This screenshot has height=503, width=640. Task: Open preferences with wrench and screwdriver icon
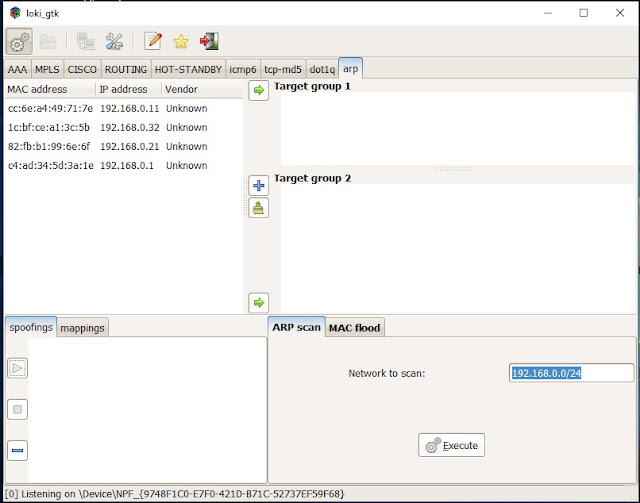tap(115, 41)
